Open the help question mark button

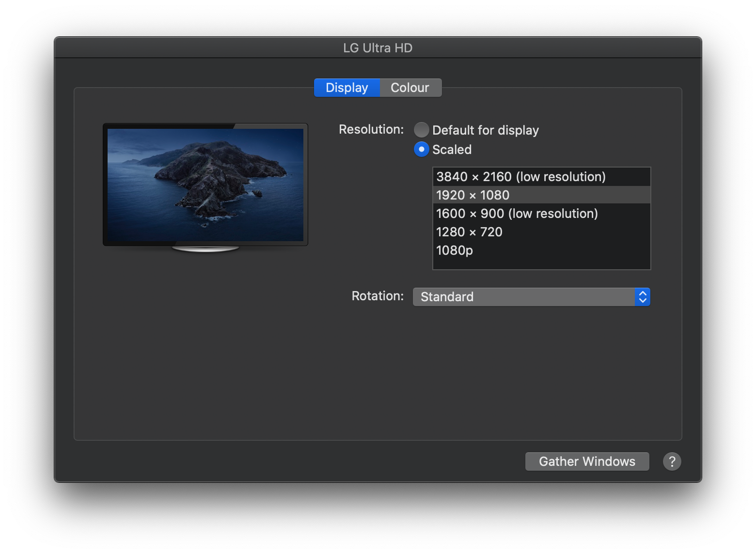click(x=672, y=462)
